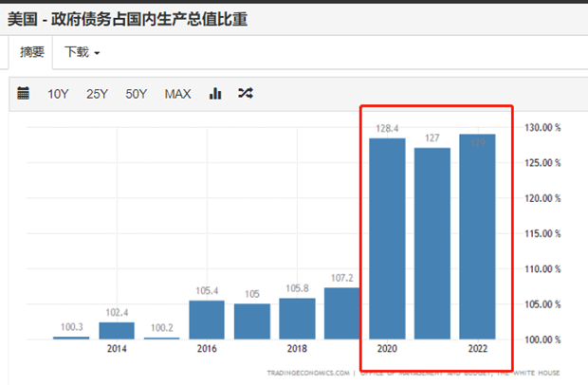Viewport: 588px width, 385px height.
Task: Expand the 下载 dropdown menu
Action: click(83, 52)
